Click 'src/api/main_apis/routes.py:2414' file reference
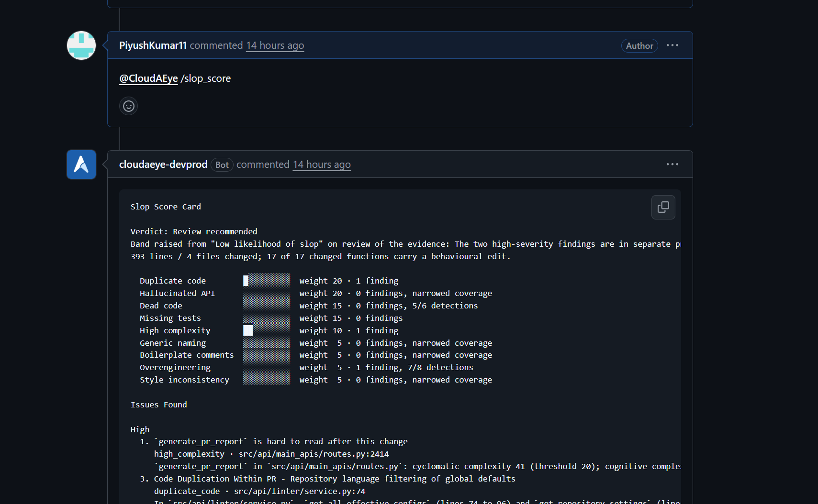The image size is (818, 504). click(314, 454)
